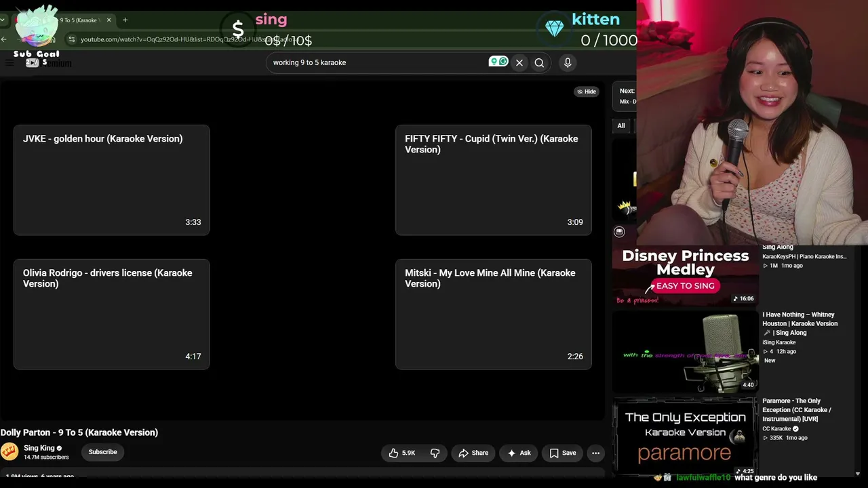Select the All filter chip

tap(621, 125)
